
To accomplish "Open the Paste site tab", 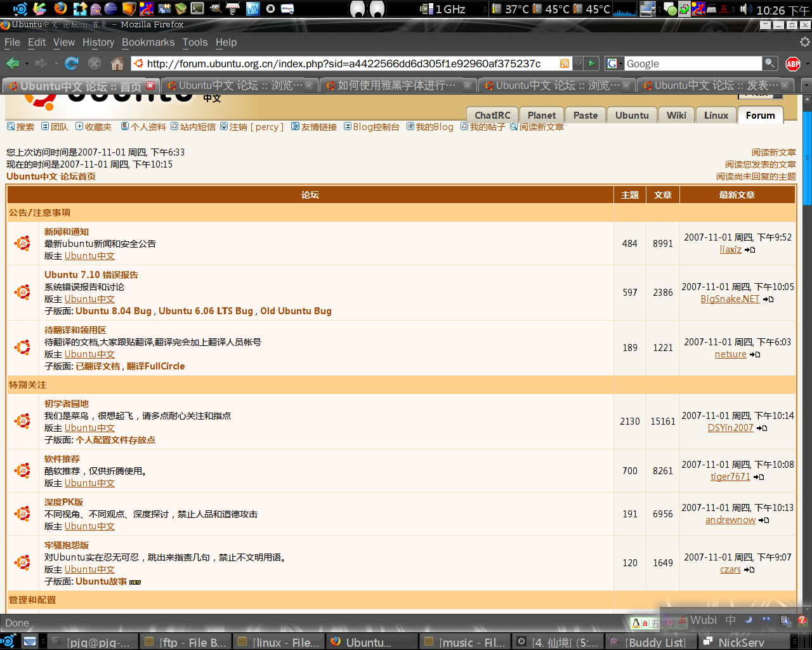I will coord(586,115).
